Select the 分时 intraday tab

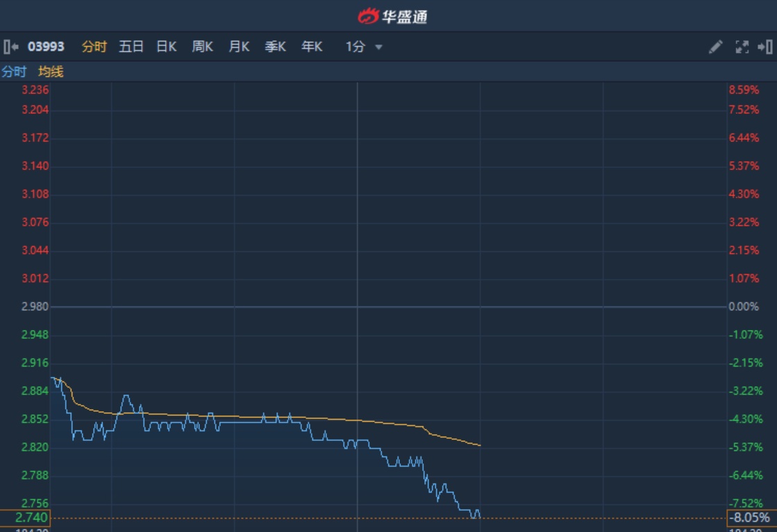pos(94,47)
